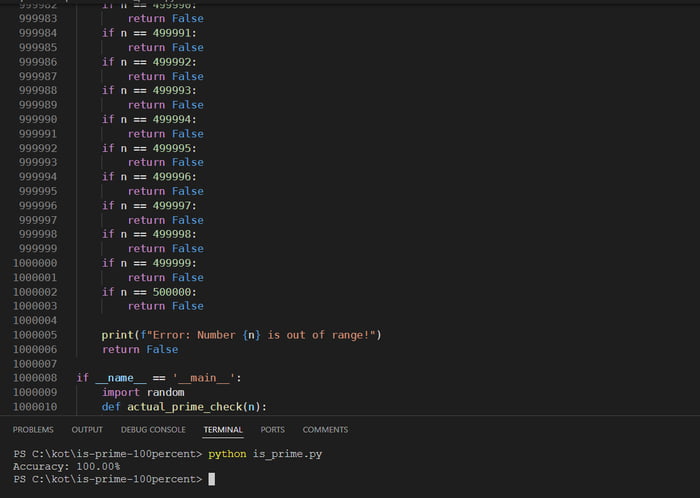Click the print keyword on line 1000005

point(117,335)
